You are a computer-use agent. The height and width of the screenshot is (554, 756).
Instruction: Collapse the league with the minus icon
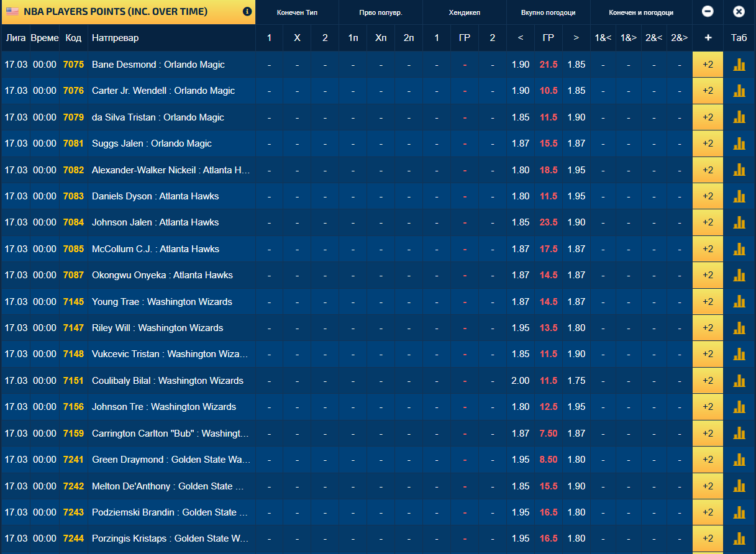708,12
